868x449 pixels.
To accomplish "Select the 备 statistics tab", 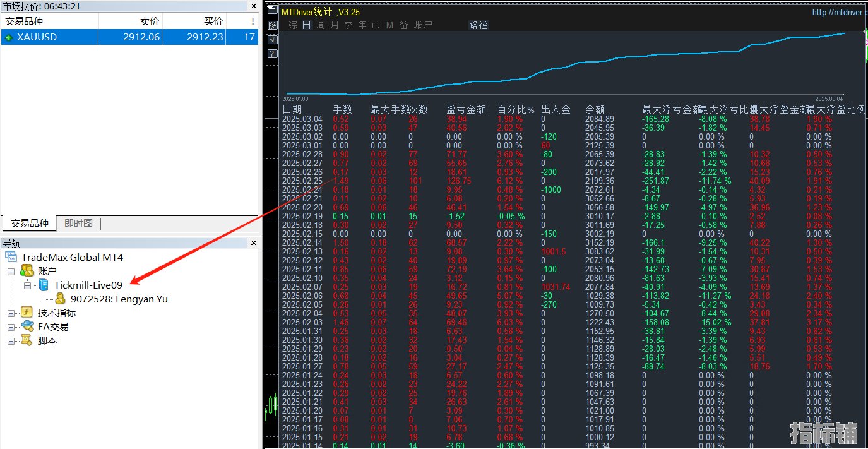I will (x=404, y=25).
